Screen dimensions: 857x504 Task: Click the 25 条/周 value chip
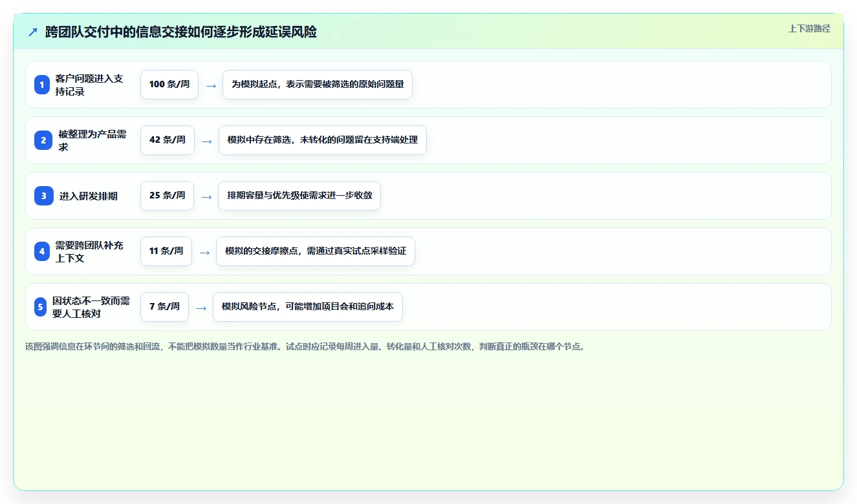coord(167,196)
